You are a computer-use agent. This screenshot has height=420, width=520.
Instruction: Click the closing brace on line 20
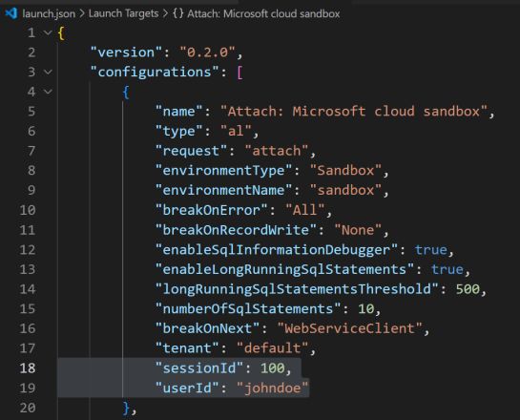click(126, 408)
